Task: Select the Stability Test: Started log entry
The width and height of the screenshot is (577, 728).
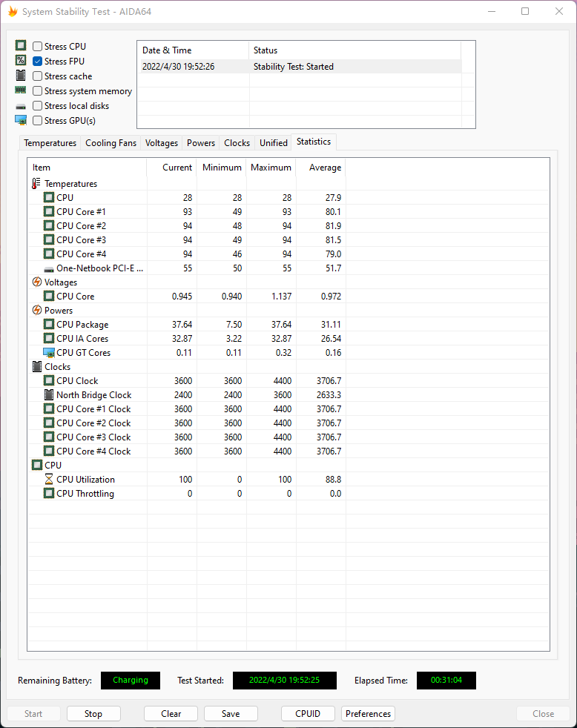Action: 300,67
